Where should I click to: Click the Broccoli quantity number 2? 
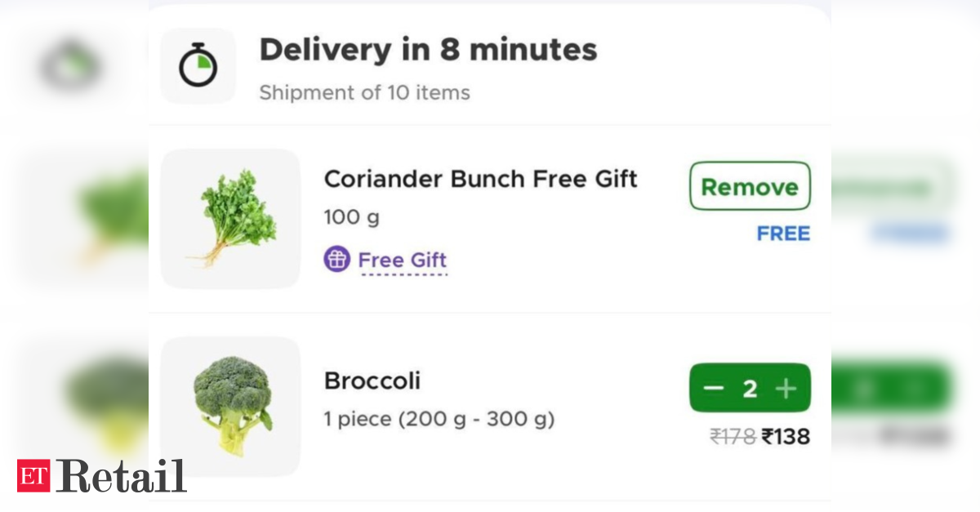pos(750,389)
